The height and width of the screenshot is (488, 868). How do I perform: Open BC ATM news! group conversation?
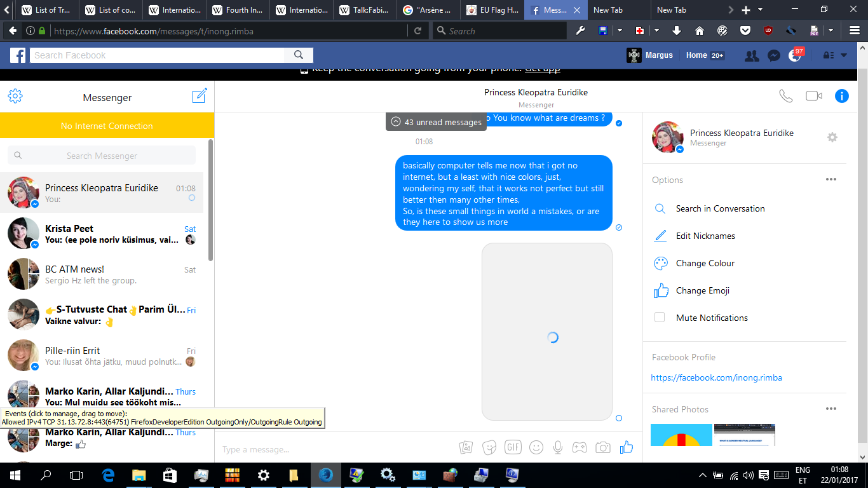point(102,274)
